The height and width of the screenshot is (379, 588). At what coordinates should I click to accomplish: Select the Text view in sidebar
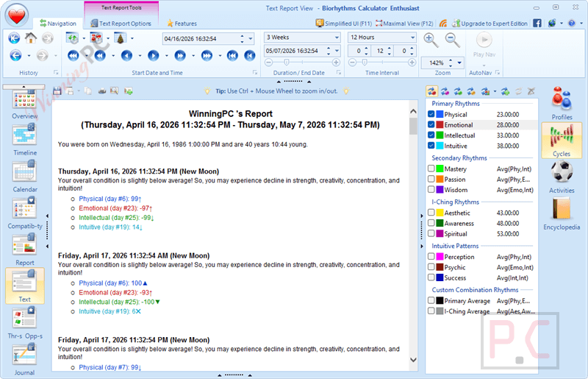point(25,286)
